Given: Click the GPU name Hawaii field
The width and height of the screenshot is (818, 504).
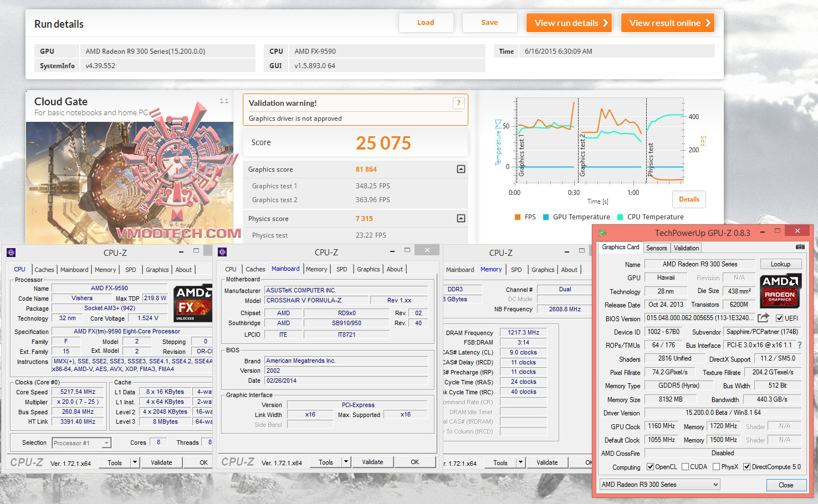Looking at the screenshot, I should tap(666, 277).
